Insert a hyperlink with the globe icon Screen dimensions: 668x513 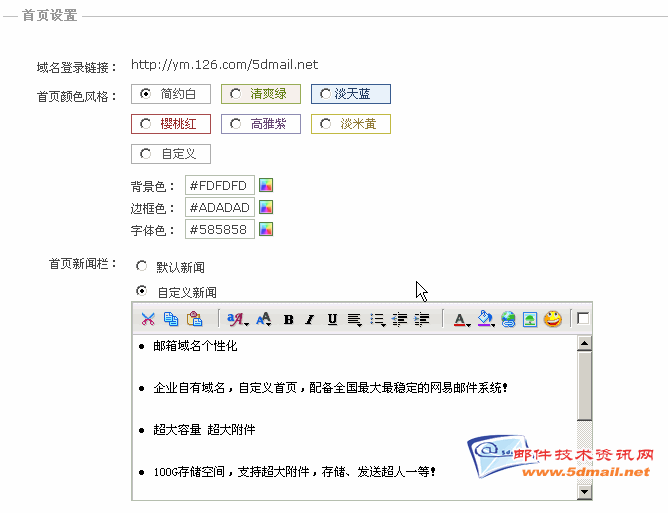[508, 319]
